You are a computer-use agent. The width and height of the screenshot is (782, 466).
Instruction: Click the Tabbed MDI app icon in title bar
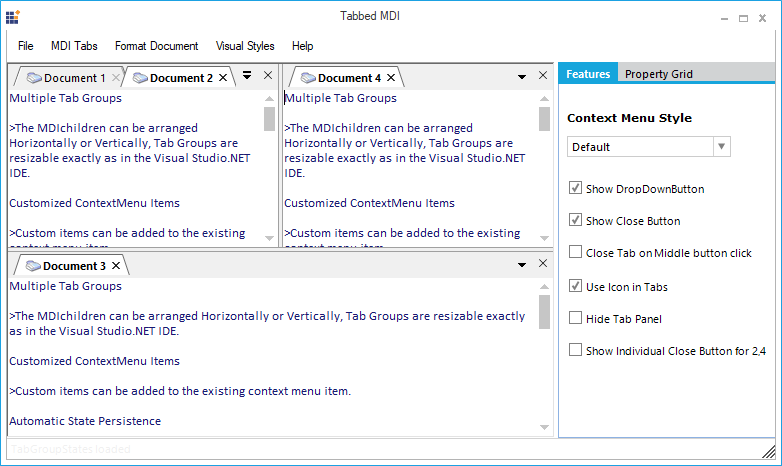[12, 17]
